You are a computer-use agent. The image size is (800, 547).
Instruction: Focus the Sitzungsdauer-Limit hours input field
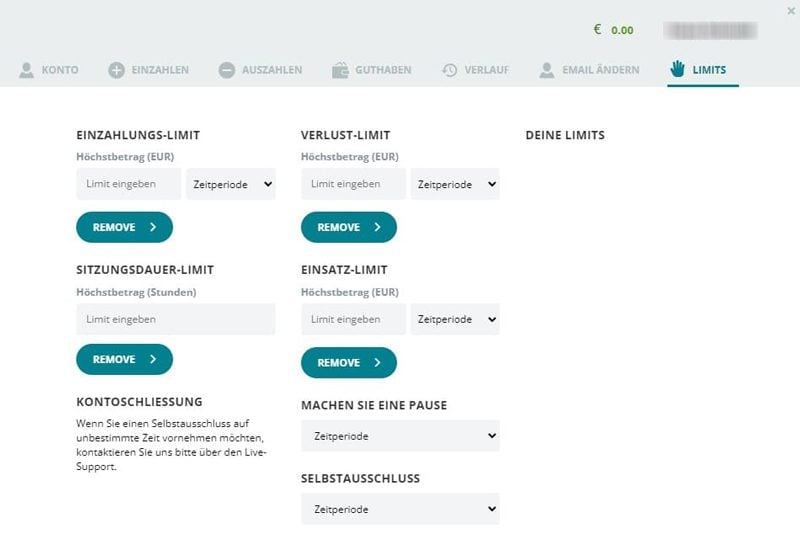[x=175, y=319]
